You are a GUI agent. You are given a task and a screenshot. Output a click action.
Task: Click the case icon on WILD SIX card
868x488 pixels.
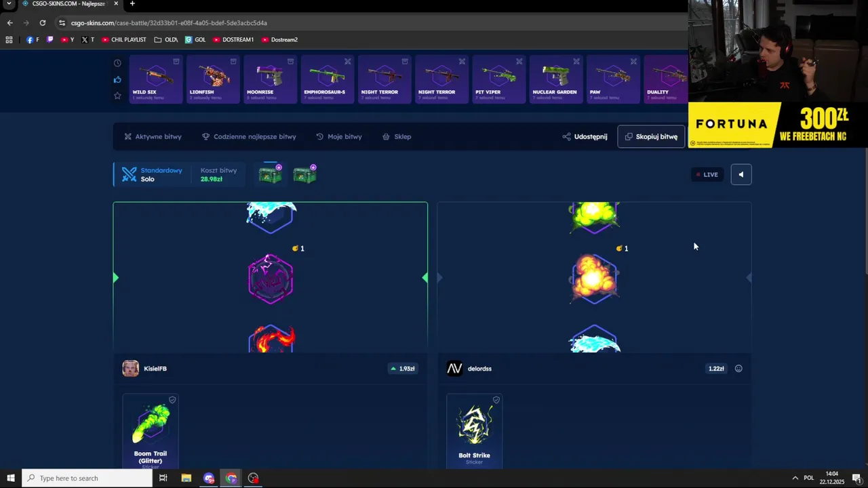(x=176, y=62)
